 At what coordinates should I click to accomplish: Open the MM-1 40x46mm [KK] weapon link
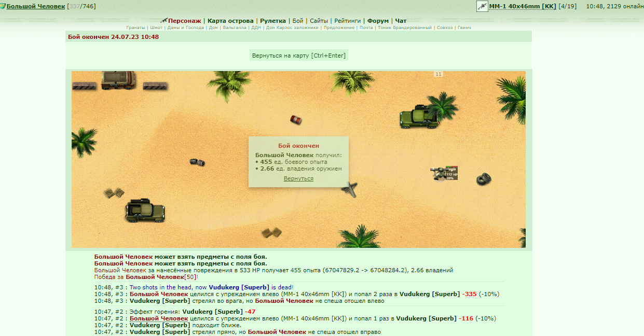click(x=523, y=6)
